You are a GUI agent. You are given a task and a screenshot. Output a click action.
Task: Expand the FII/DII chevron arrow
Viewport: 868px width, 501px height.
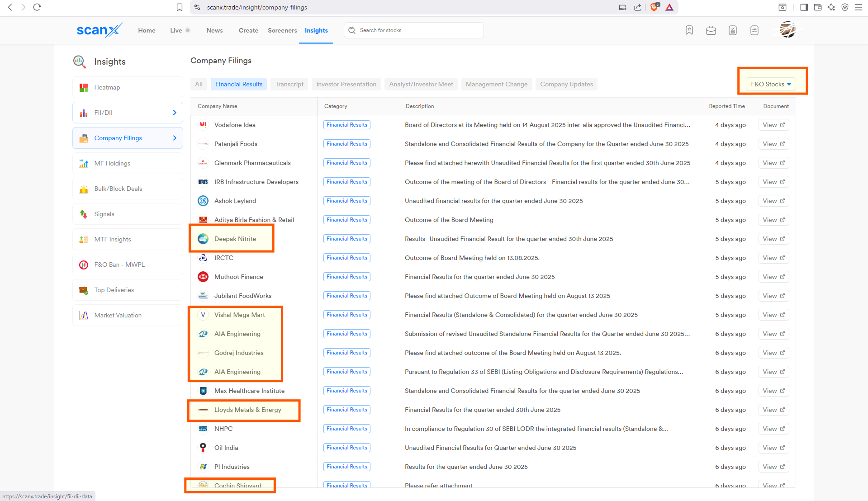pyautogui.click(x=175, y=113)
